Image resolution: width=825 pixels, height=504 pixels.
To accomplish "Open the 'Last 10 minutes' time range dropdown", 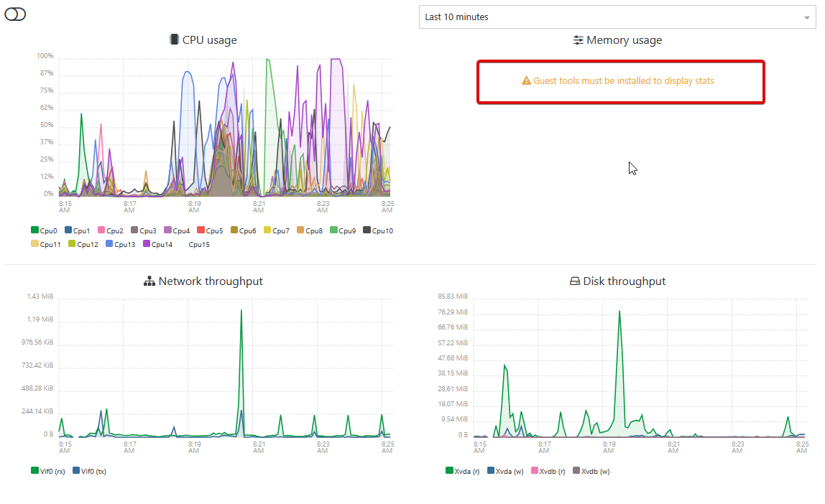I will (x=617, y=17).
